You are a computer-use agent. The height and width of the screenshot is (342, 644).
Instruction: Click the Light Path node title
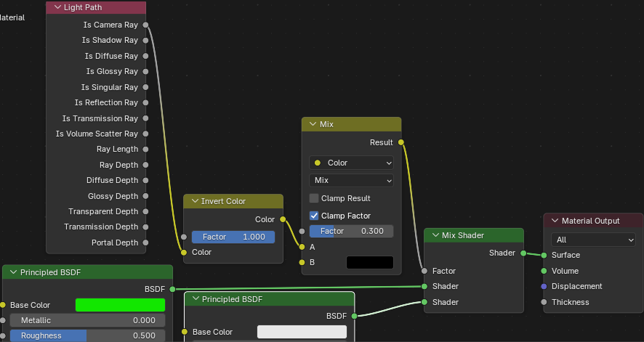point(83,7)
